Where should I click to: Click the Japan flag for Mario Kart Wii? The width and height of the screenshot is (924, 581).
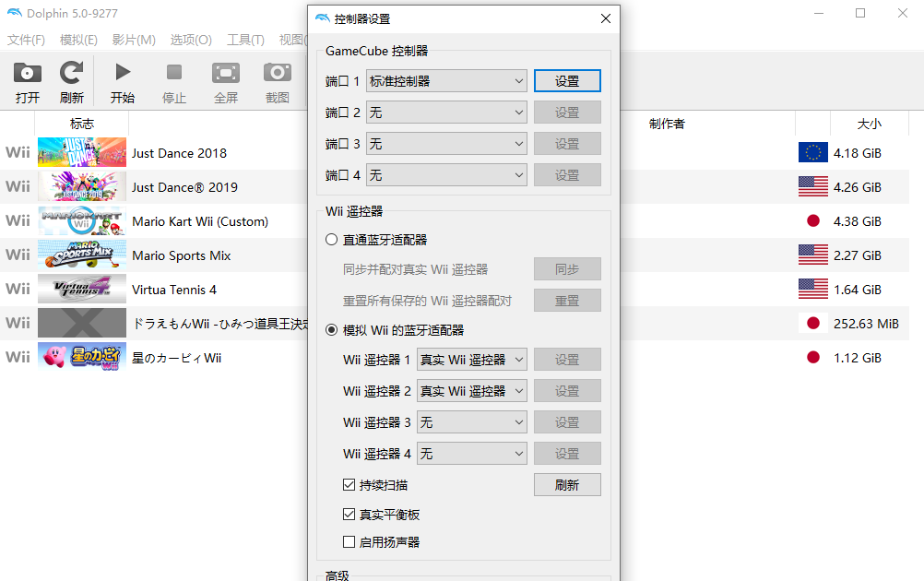point(813,221)
